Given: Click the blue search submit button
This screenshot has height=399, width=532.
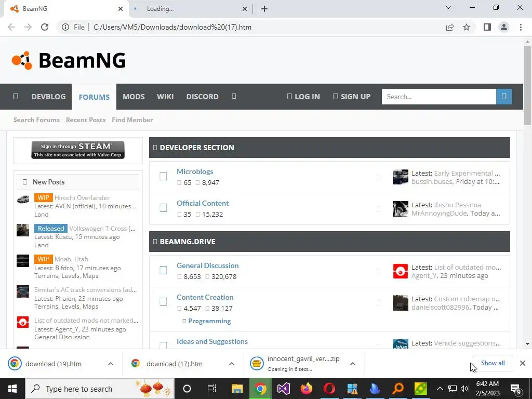Looking at the screenshot, I should 504,97.
